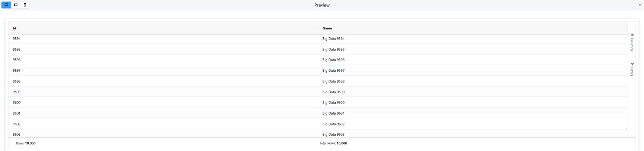Select the row with Id 9603
The height and width of the screenshot is (151, 644).
[x=17, y=134]
